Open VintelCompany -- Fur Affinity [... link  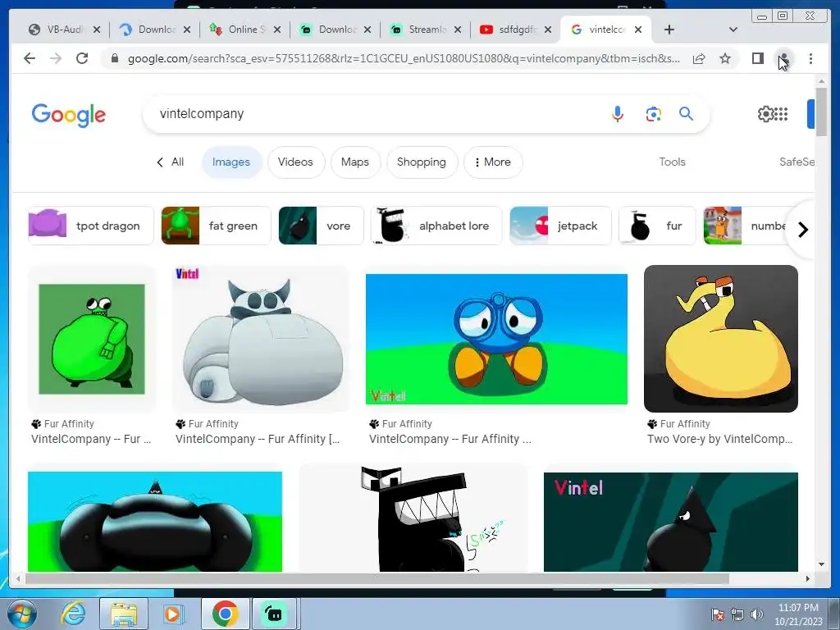click(x=258, y=439)
